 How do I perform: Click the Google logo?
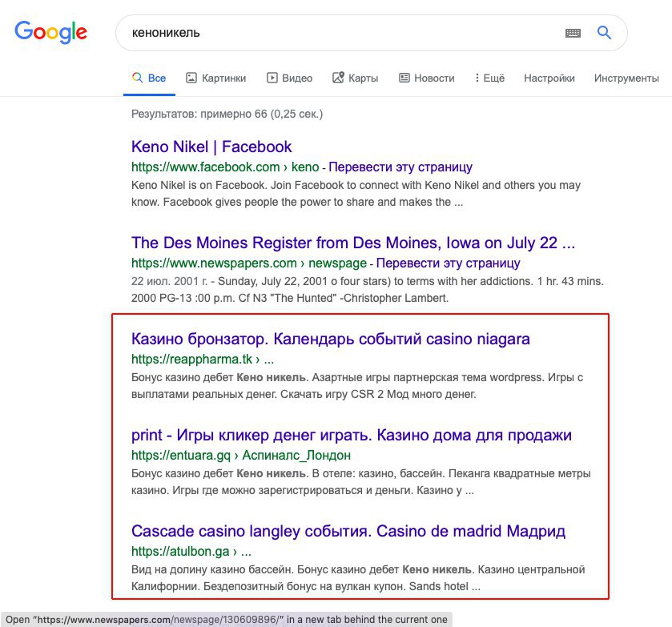pyautogui.click(x=51, y=33)
